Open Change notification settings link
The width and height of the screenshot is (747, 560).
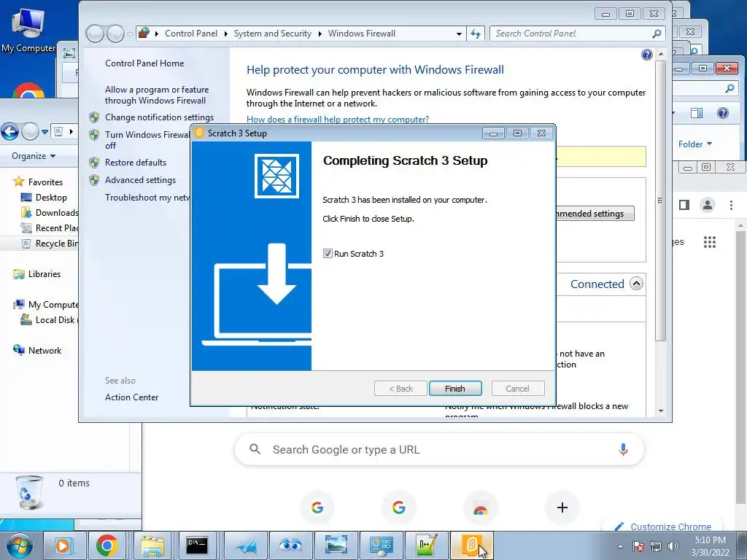pos(159,117)
